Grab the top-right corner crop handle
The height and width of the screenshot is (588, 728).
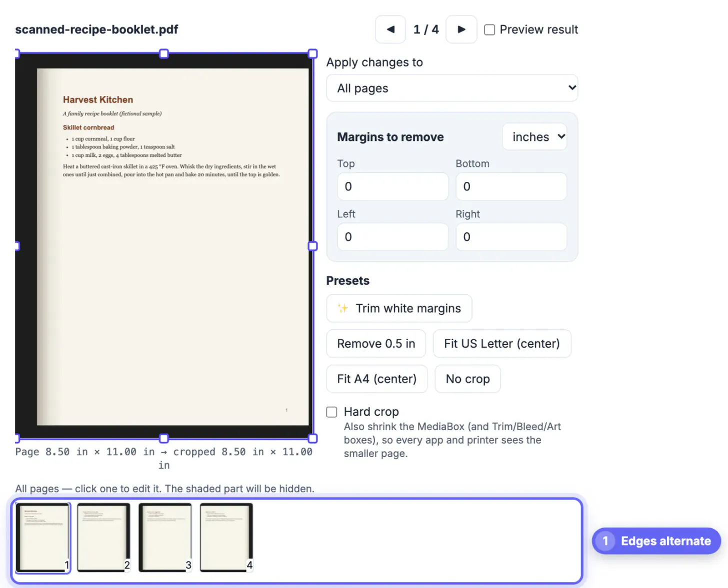[312, 53]
